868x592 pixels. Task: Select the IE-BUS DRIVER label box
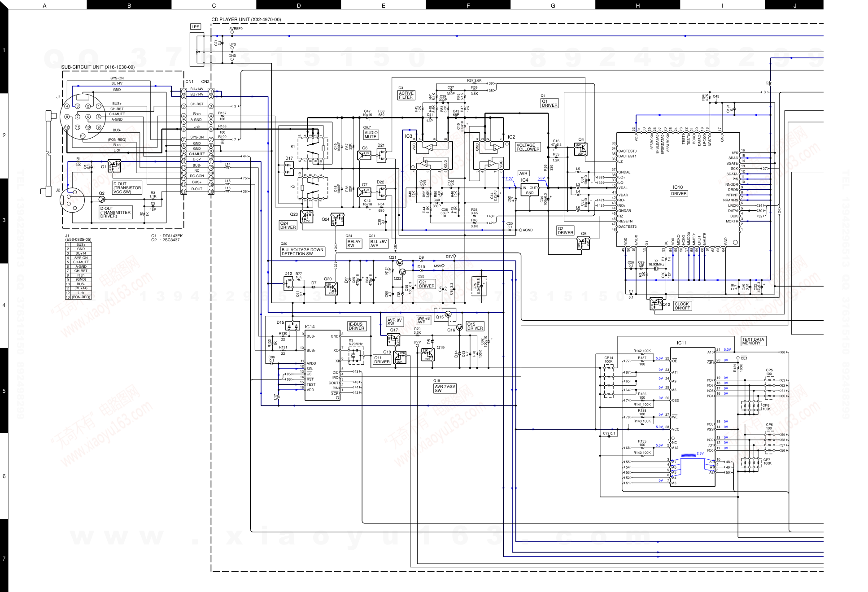coord(357,326)
